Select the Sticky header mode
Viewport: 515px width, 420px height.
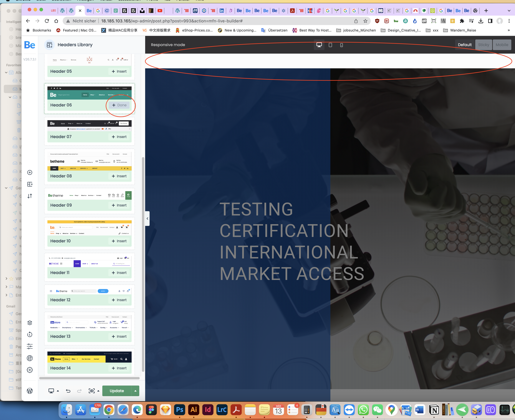tap(483, 45)
